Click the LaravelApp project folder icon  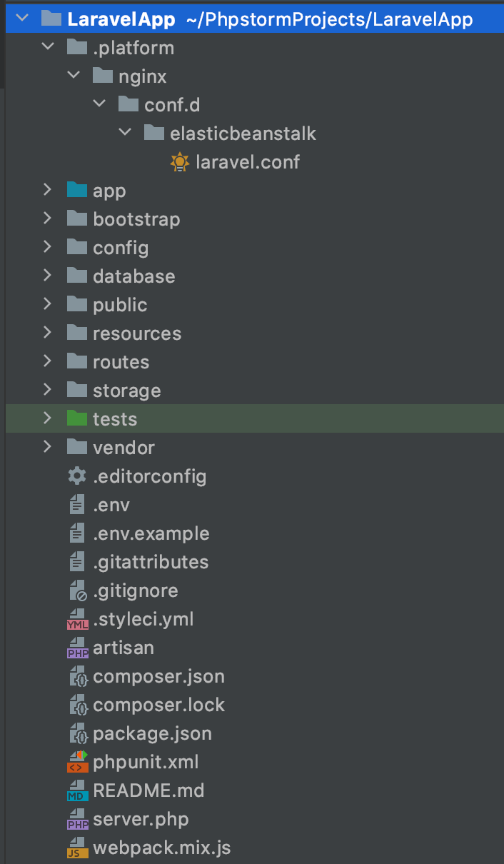(x=51, y=19)
